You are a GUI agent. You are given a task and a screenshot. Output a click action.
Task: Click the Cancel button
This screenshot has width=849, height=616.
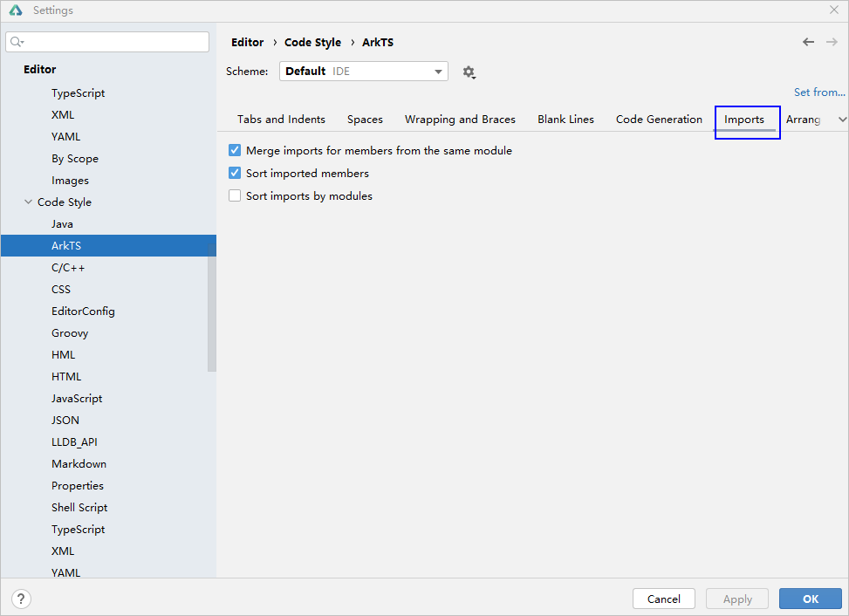click(x=663, y=599)
